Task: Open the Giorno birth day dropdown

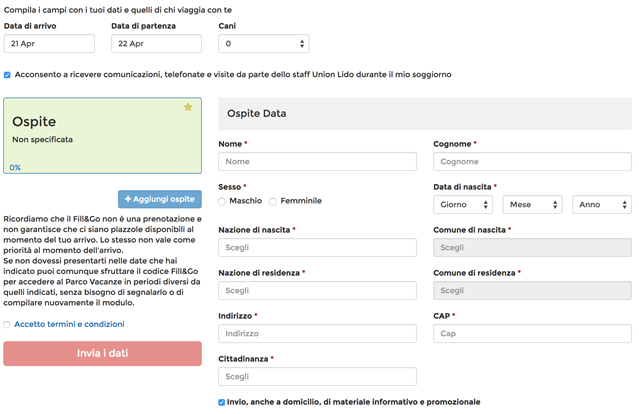Action: tap(463, 204)
